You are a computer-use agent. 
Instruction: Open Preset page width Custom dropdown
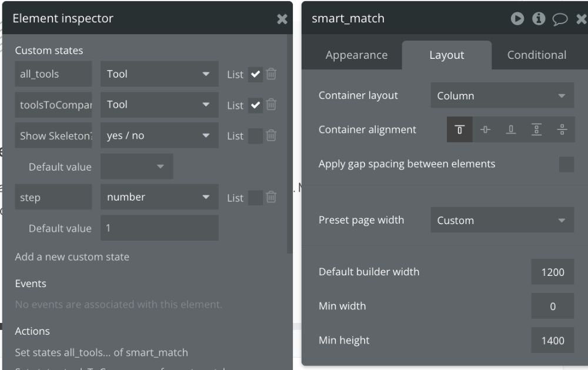[502, 220]
